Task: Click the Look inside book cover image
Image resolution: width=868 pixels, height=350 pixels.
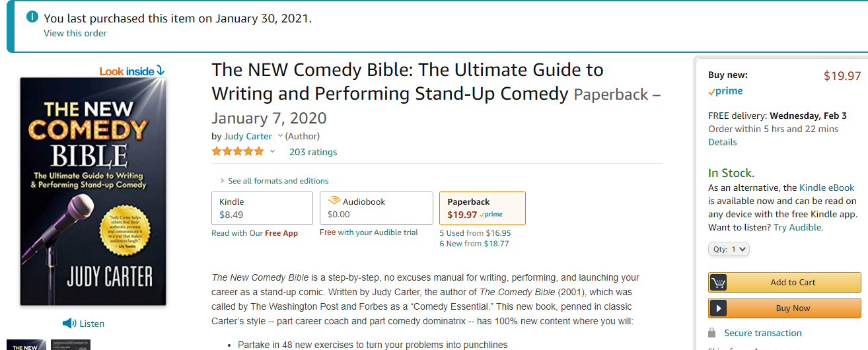Action: [93, 192]
